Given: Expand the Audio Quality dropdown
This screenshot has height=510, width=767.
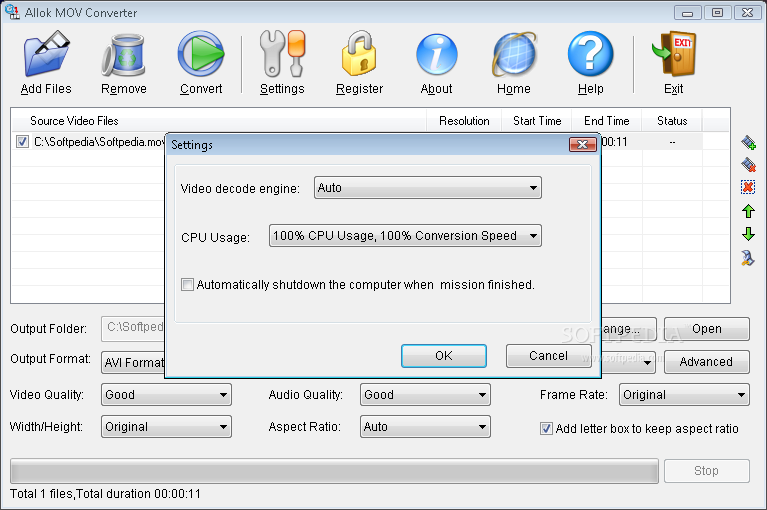Looking at the screenshot, I should pos(425,395).
